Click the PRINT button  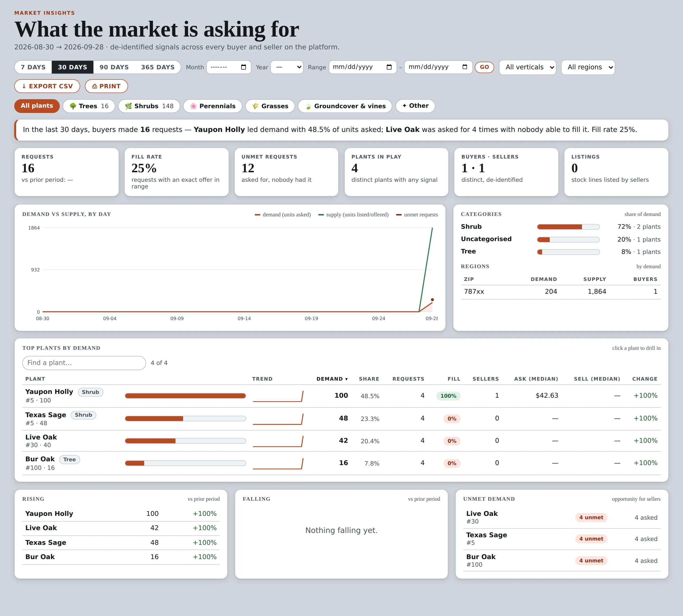106,86
